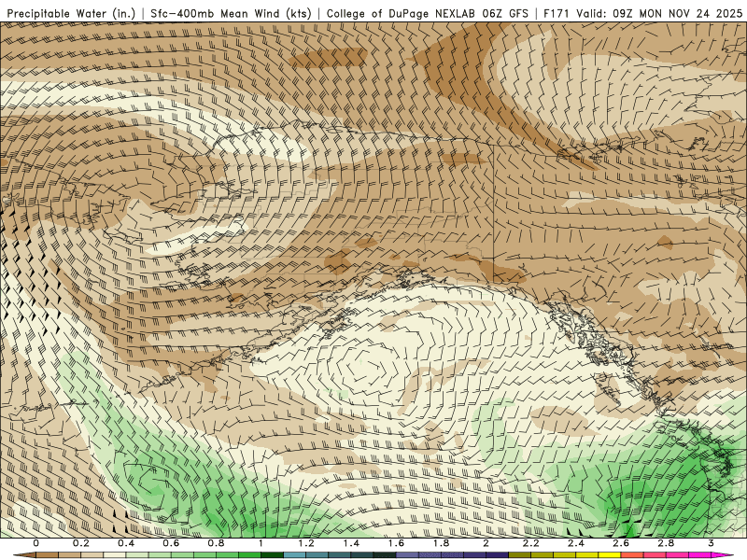
Task: Click the "Valid: 09Z MON NOV 24 2025" text
Action: 659,13
